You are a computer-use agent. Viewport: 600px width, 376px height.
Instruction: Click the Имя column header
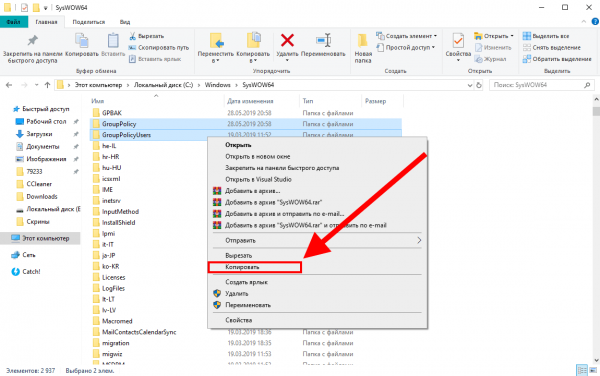tap(98, 101)
